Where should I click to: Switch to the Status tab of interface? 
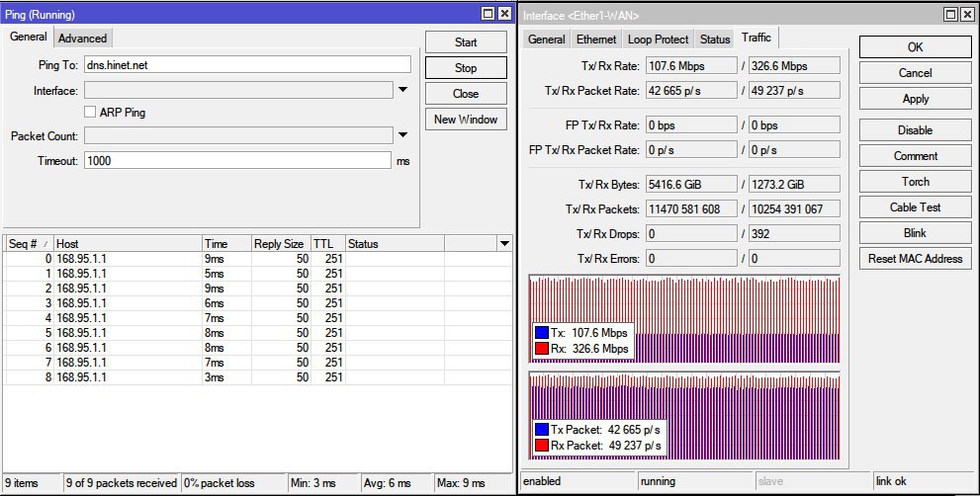click(x=715, y=40)
